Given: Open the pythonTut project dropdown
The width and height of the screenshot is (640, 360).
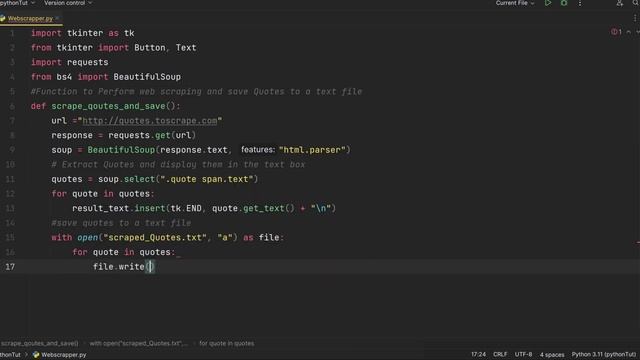Looking at the screenshot, I should [17, 3].
